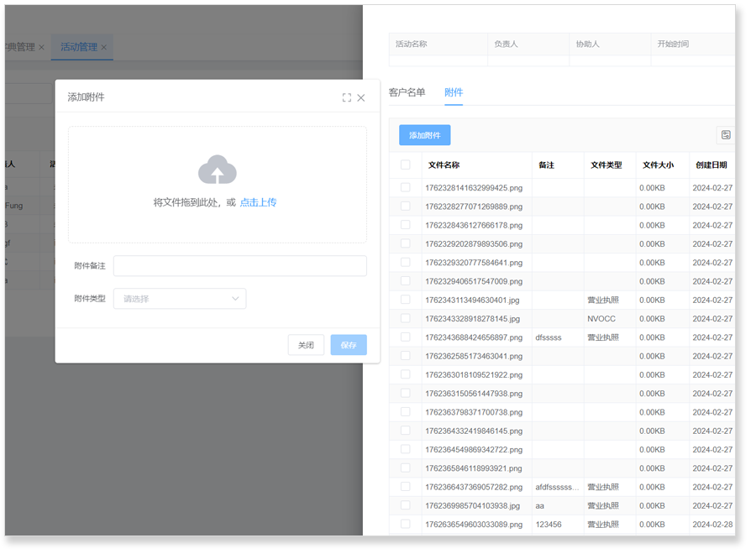
Task: Focus the 附件备注 input field
Action: (x=240, y=266)
